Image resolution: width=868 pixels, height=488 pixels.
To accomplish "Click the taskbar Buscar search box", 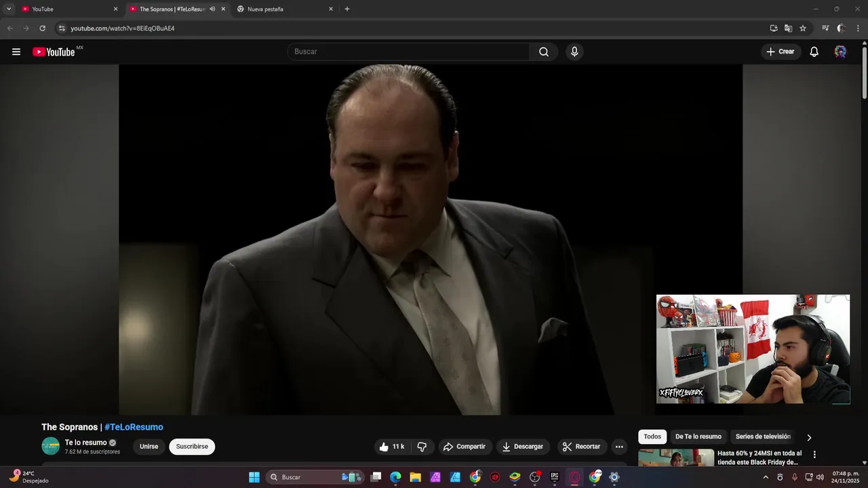I will [315, 477].
